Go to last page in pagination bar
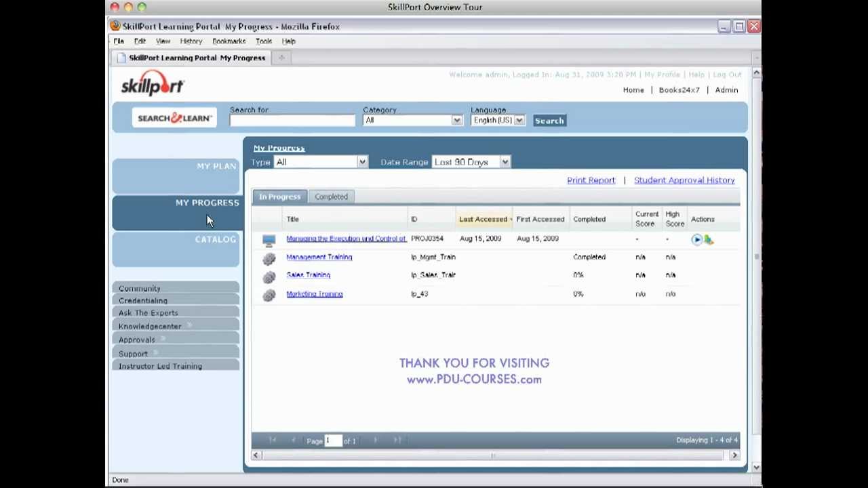This screenshot has height=488, width=868. point(397,441)
